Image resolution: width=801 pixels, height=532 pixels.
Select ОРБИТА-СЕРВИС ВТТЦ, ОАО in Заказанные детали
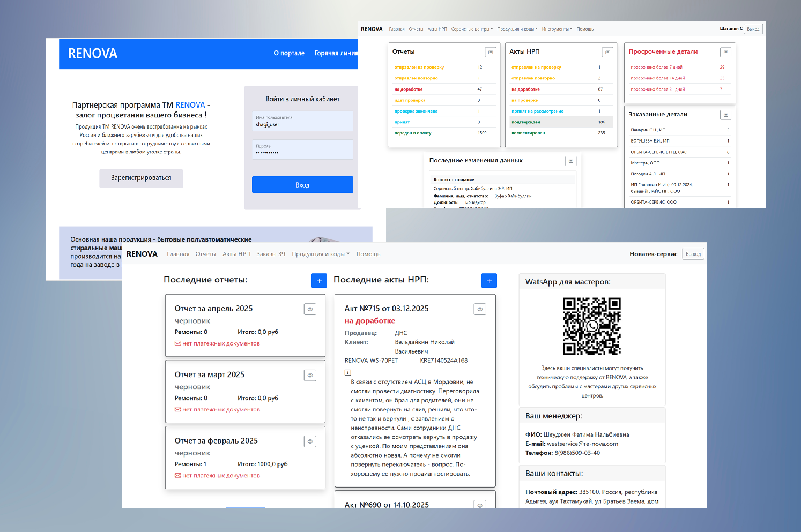[680, 152]
